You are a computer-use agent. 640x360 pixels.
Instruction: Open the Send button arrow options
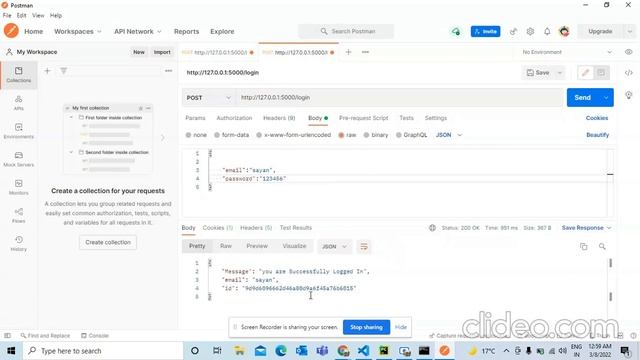pyautogui.click(x=606, y=98)
